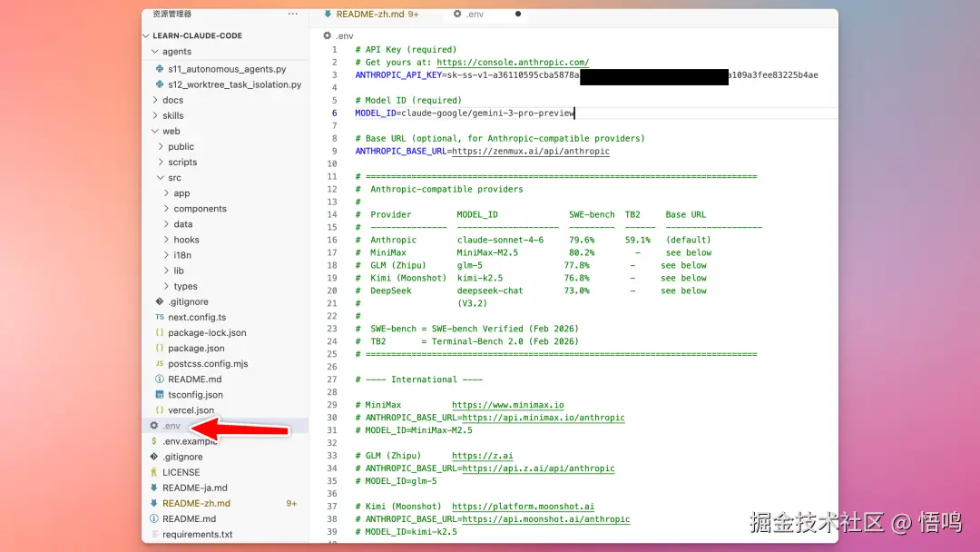Click the braces icon of vercel.json
Viewport: 980px width, 552px height.
tap(160, 410)
